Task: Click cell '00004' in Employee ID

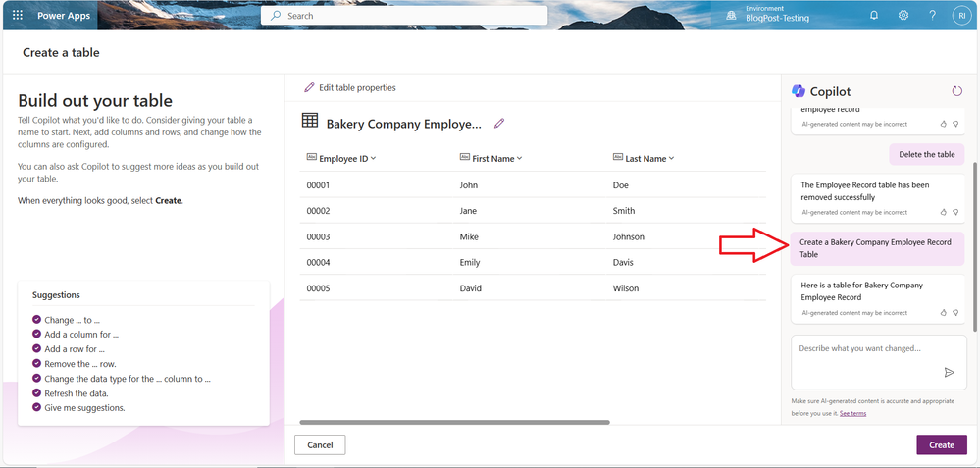Action: click(x=318, y=262)
